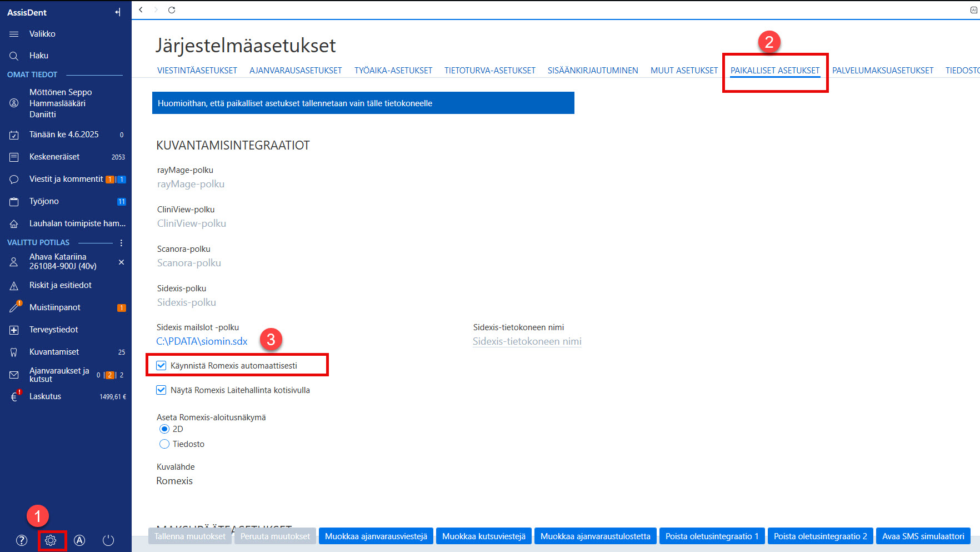Click the power logout icon
980x552 pixels.
point(108,540)
